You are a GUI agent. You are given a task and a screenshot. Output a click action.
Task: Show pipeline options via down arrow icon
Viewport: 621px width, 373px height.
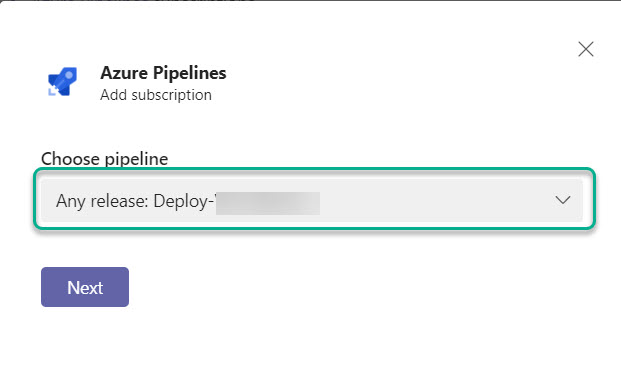click(x=562, y=200)
